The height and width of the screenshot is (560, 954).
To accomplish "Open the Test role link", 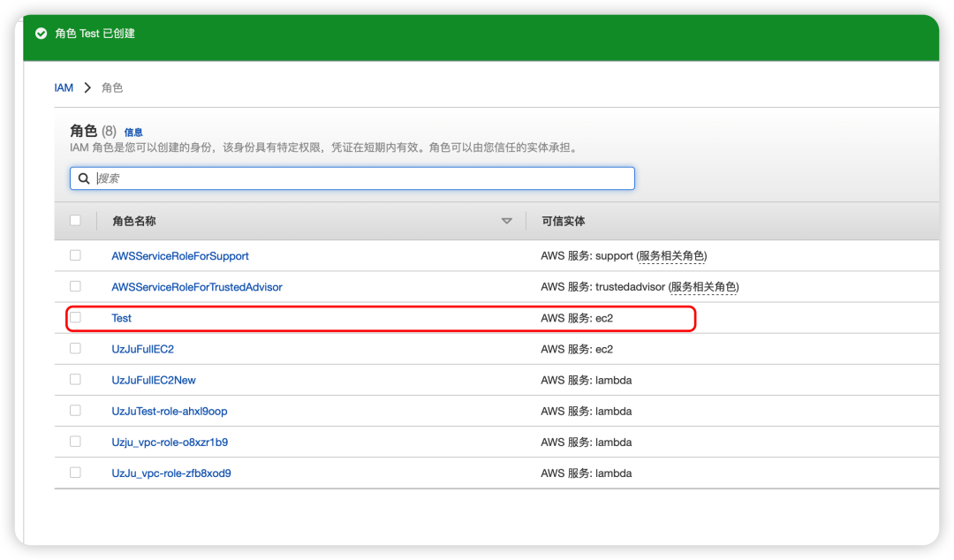I will [x=121, y=318].
